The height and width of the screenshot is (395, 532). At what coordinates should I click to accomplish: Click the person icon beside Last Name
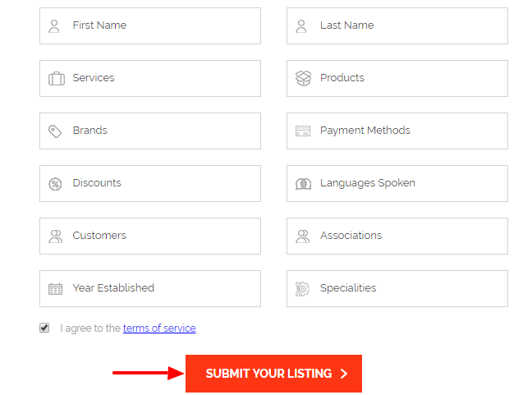(x=301, y=26)
